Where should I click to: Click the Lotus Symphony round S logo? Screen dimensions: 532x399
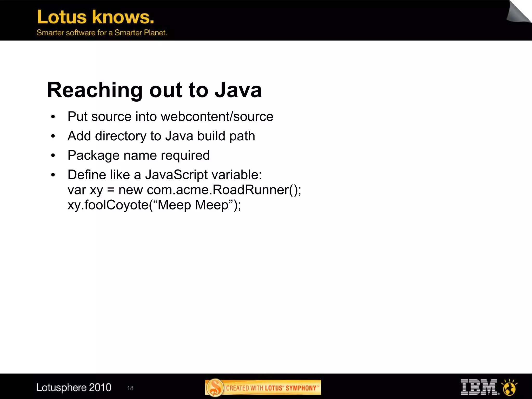215,388
